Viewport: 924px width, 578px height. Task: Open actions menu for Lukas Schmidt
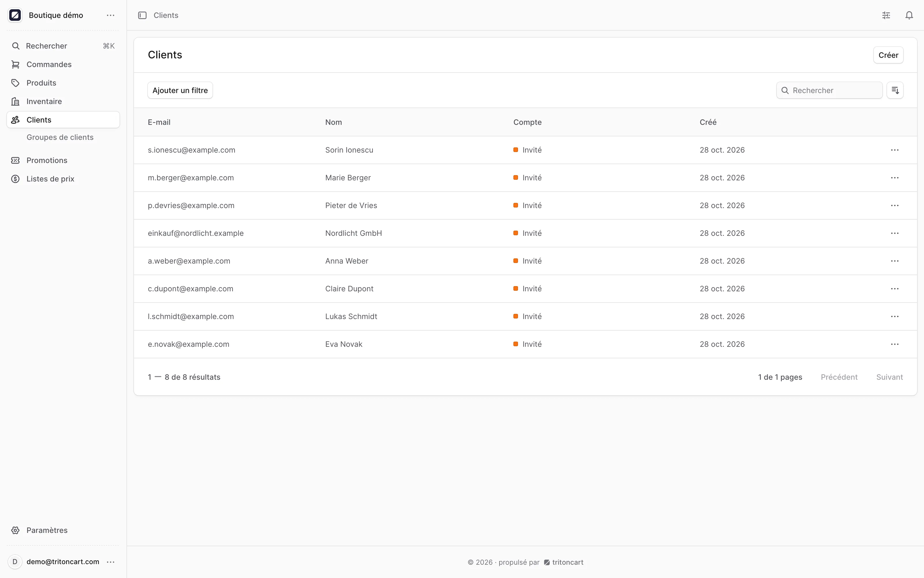pos(895,316)
